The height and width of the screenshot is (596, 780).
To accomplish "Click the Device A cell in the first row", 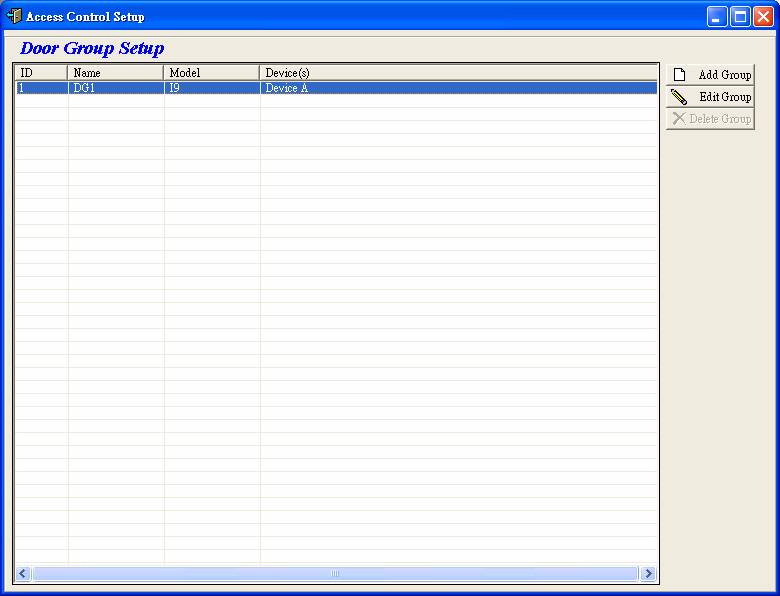I will coord(287,88).
